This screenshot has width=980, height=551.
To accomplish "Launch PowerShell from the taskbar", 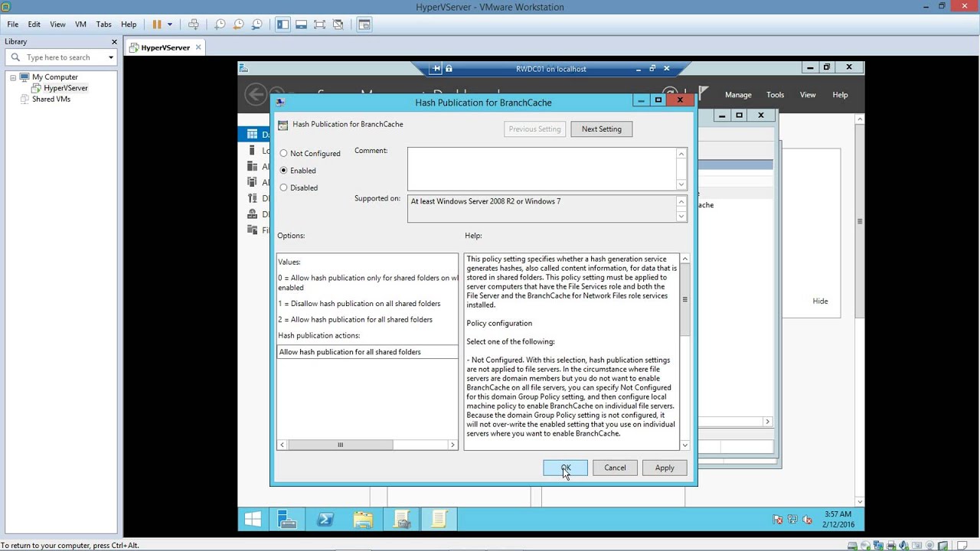I will 325,520.
